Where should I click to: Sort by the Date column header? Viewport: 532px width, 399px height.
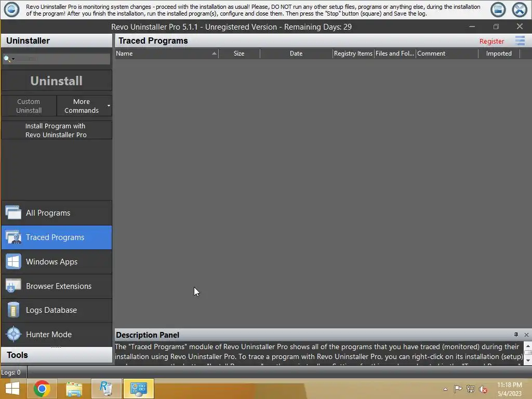tap(296, 54)
